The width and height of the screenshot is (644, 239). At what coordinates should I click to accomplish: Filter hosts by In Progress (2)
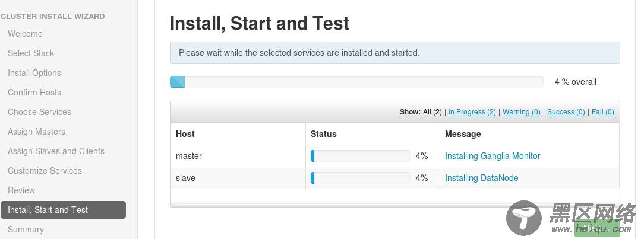pyautogui.click(x=472, y=112)
